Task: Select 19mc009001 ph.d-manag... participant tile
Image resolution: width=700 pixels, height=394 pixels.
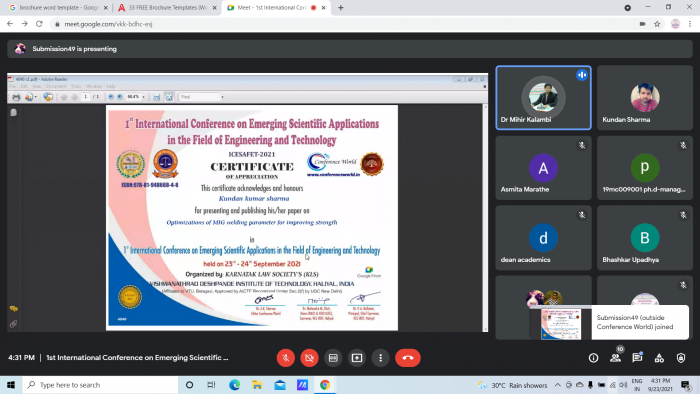Action: click(x=645, y=168)
